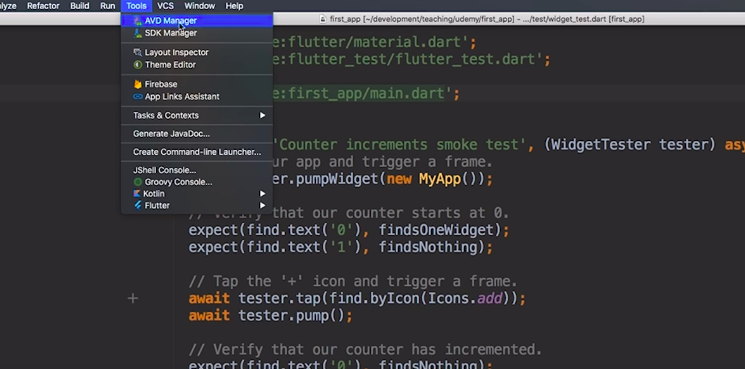Choose Create Command-line Launcher... entry
The image size is (745, 369).
[197, 152]
